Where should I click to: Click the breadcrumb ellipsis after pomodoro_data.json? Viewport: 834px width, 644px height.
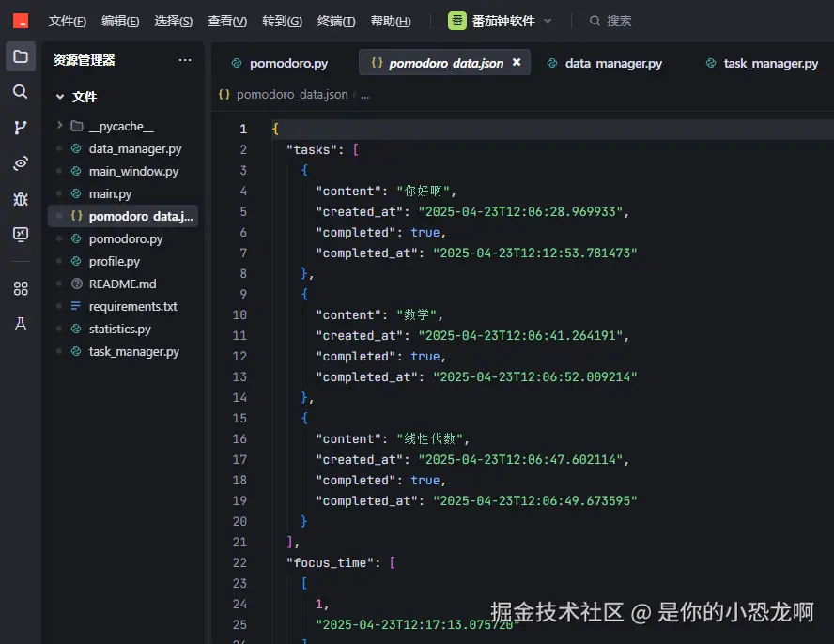point(364,95)
